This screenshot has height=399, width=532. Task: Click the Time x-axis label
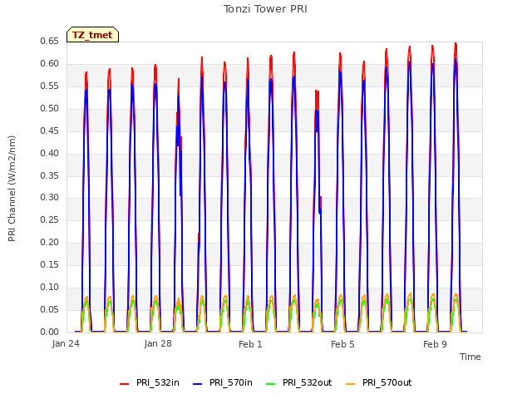(x=470, y=357)
